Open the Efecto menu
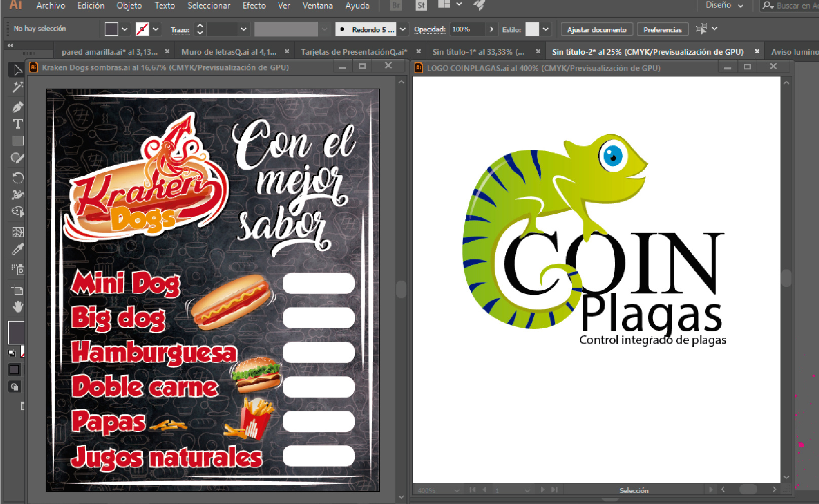Image resolution: width=819 pixels, height=504 pixels. point(254,6)
